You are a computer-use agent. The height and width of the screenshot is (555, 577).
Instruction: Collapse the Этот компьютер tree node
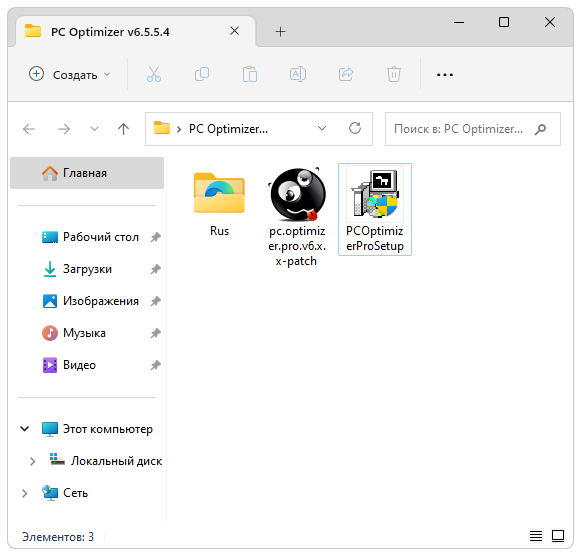click(25, 429)
